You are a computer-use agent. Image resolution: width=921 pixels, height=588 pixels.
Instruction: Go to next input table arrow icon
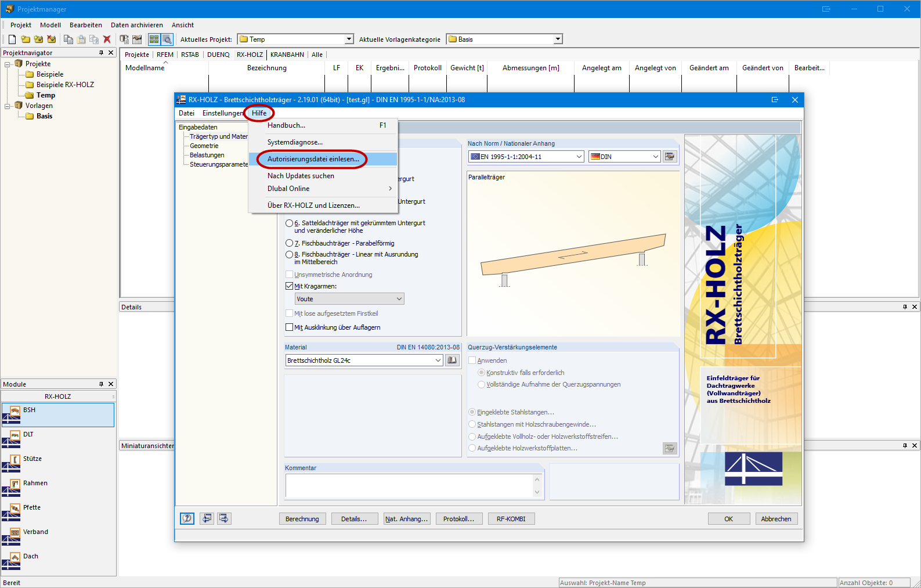click(x=224, y=518)
